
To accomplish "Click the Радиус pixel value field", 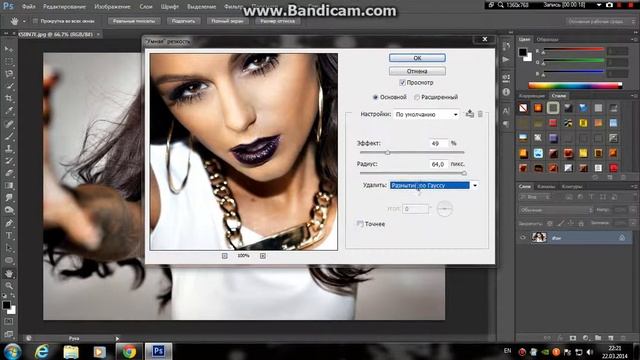I will 439,164.
